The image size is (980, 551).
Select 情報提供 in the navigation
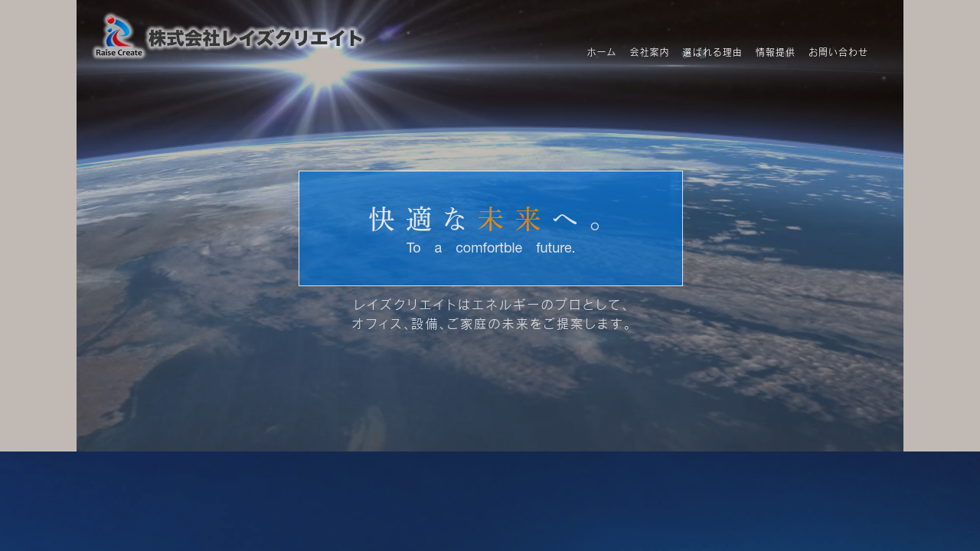(775, 52)
